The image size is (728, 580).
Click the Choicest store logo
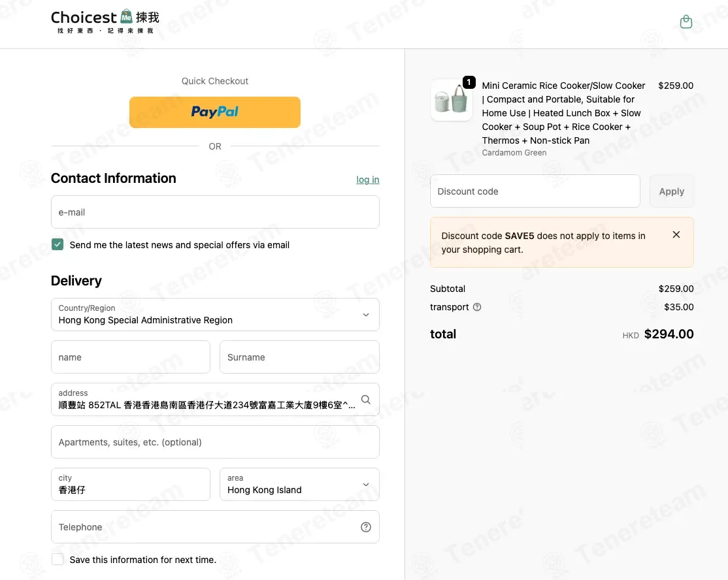pyautogui.click(x=105, y=22)
